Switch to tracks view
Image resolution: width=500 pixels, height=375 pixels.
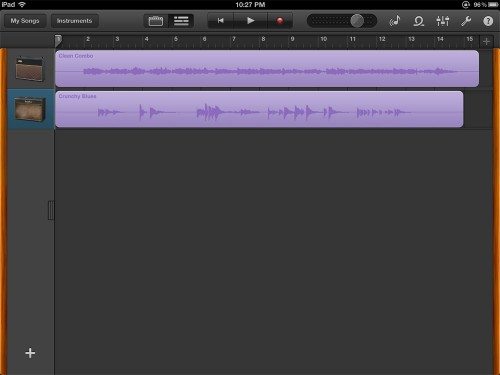point(181,21)
